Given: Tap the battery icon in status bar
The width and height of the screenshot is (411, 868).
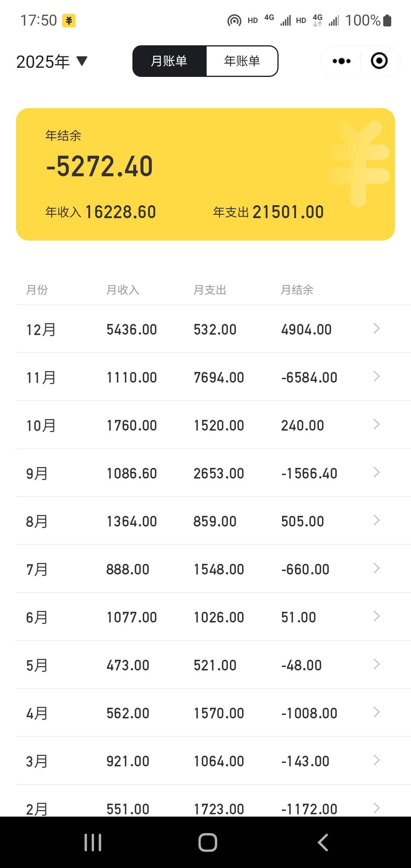Looking at the screenshot, I should (x=387, y=21).
